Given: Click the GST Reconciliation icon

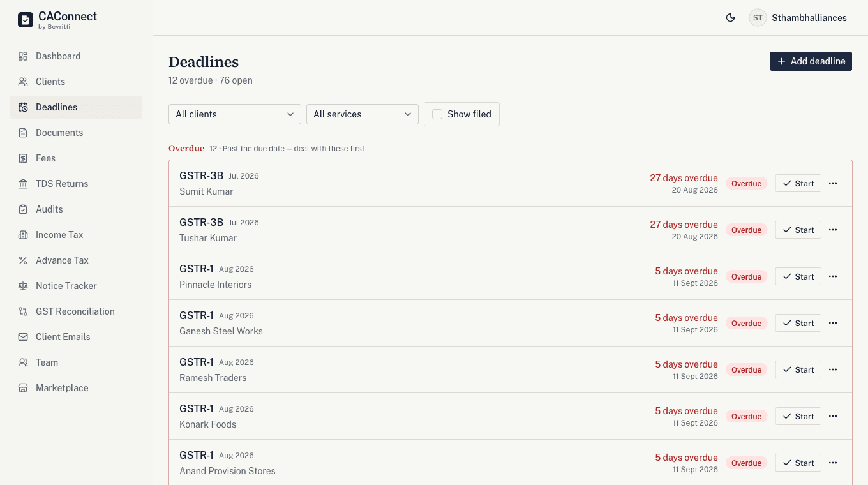Looking at the screenshot, I should coord(23,311).
